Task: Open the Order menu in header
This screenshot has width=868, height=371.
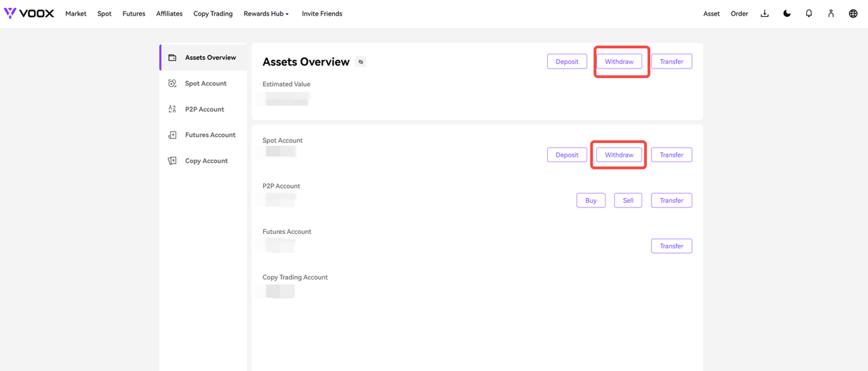Action: point(739,14)
